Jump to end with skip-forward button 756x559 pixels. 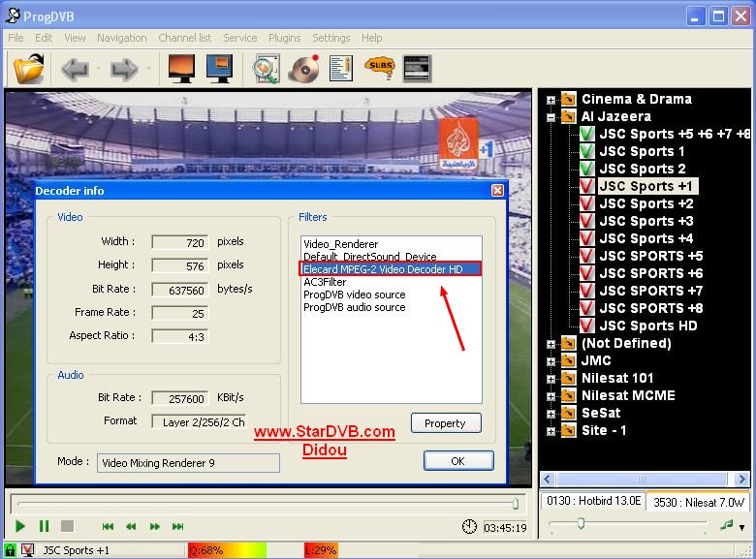tap(178, 527)
